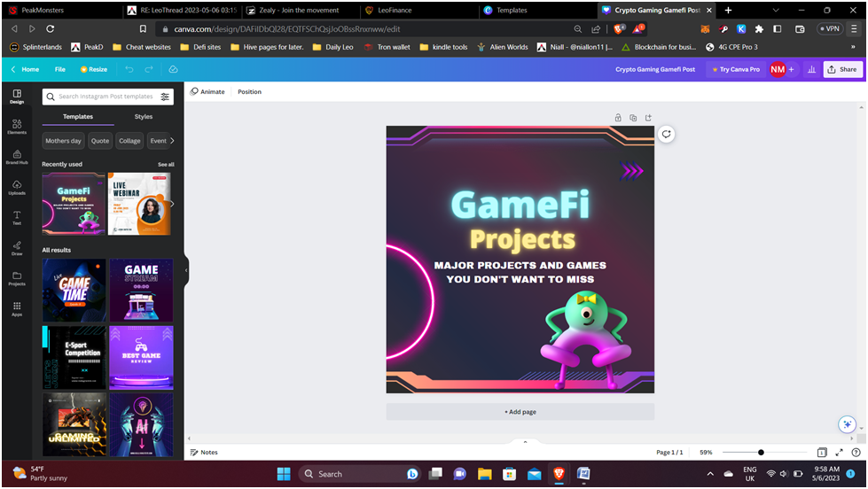Select the Text tool in sidebar
The height and width of the screenshot is (489, 868).
point(17,217)
